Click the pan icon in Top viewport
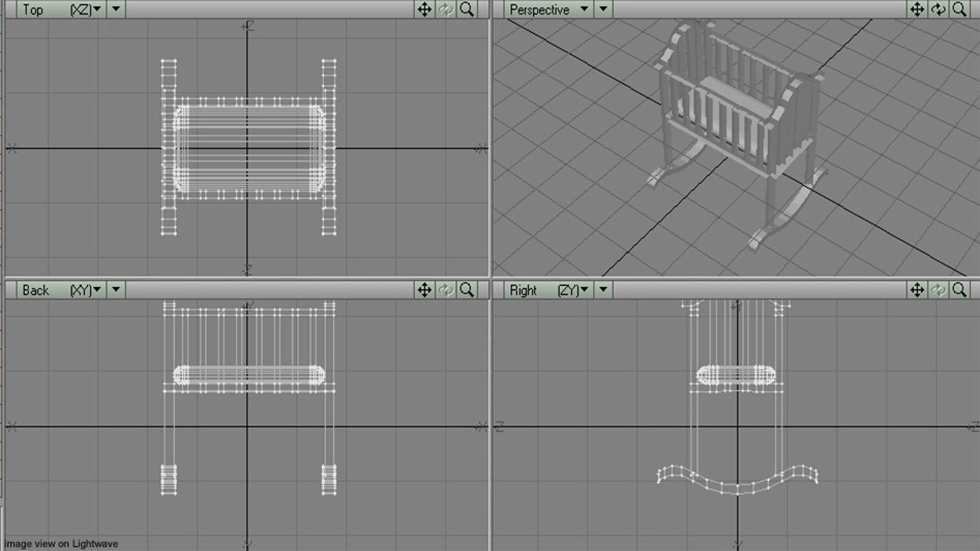 pyautogui.click(x=425, y=9)
